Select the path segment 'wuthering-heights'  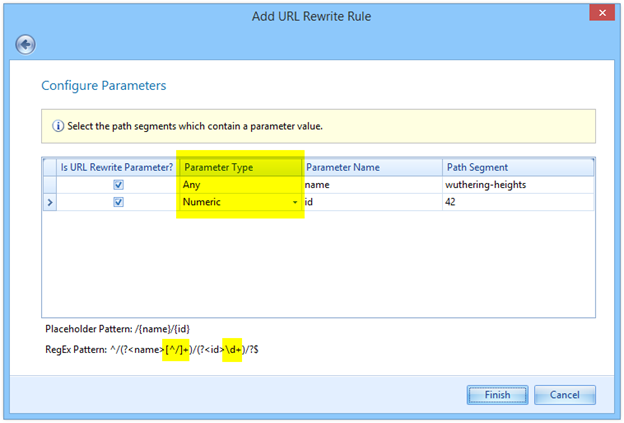(518, 185)
